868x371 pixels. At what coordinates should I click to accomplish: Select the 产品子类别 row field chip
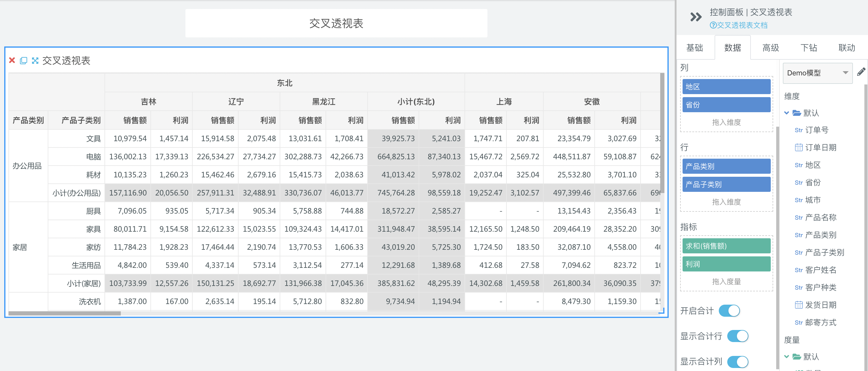(x=726, y=185)
